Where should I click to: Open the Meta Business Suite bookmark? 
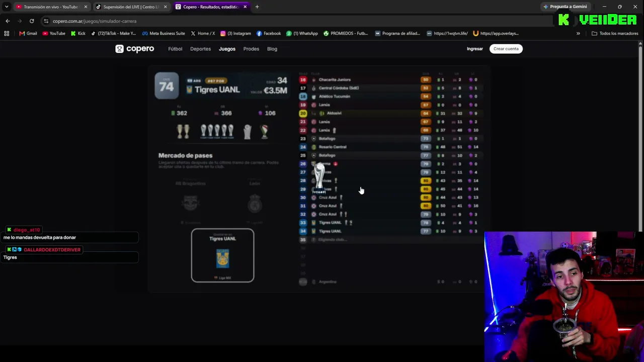pyautogui.click(x=164, y=33)
